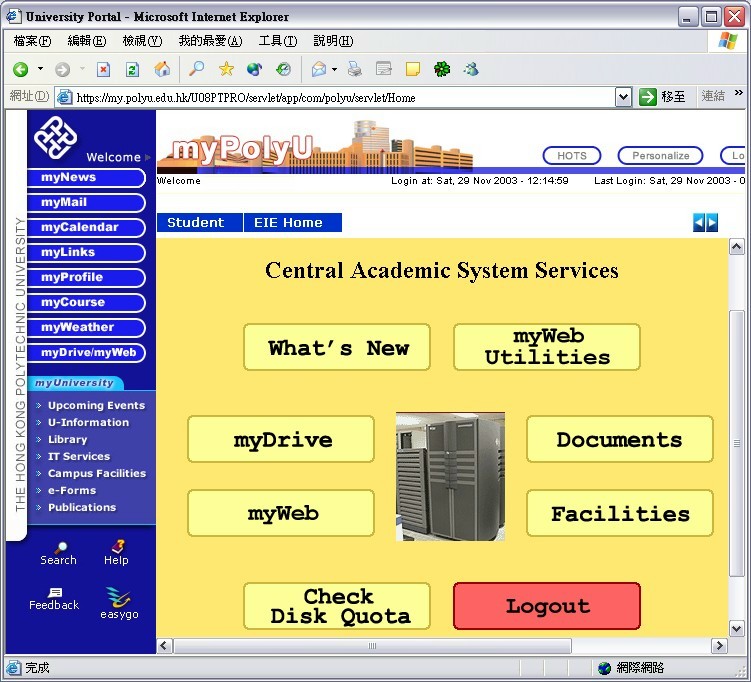
Task: Click the Check Disk Quota button
Action: [x=337, y=606]
